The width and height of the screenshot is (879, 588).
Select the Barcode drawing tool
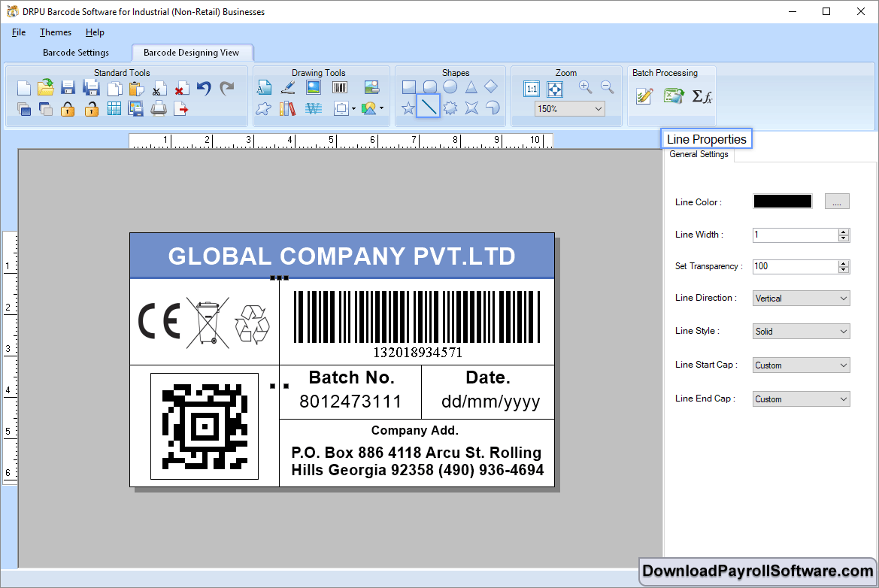click(x=339, y=87)
